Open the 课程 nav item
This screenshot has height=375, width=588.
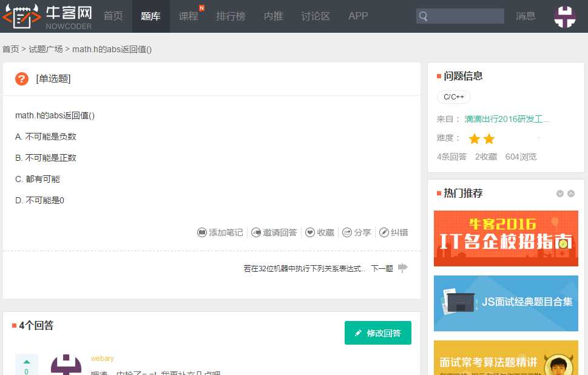(188, 16)
